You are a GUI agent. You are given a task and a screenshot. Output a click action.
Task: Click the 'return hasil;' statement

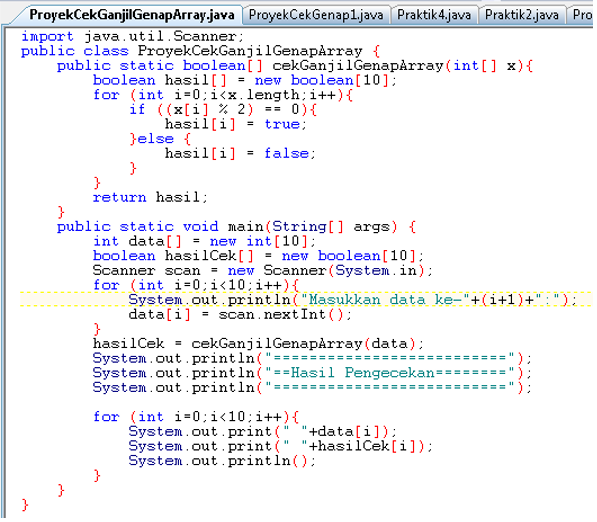(x=150, y=197)
